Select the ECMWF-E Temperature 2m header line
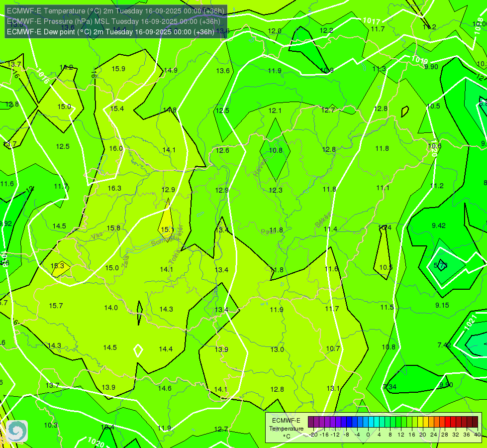 [x=115, y=11]
